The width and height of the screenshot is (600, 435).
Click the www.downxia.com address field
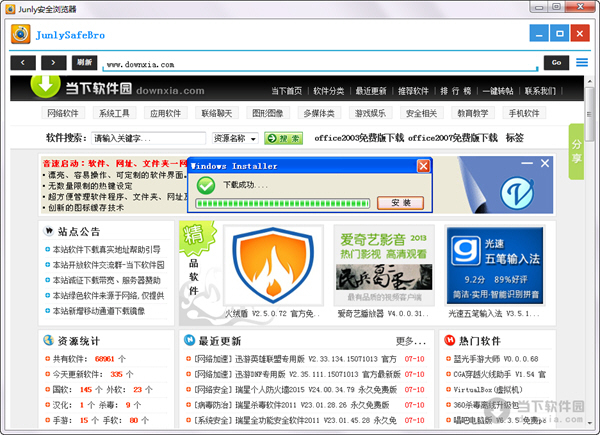[x=321, y=64]
